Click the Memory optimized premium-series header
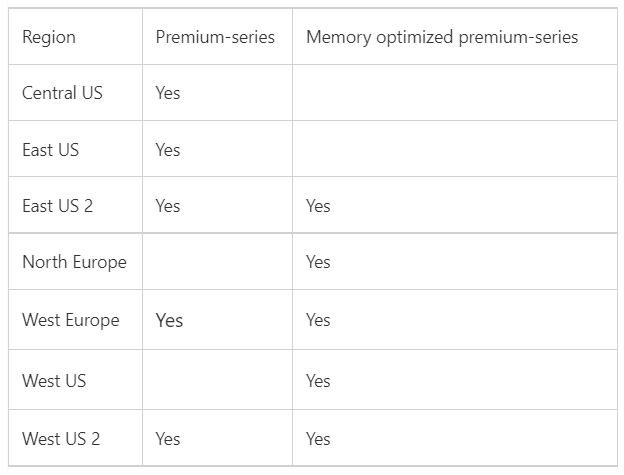 (441, 37)
